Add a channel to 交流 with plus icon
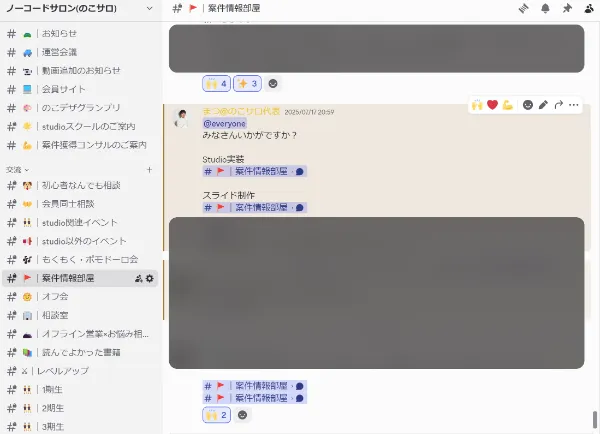Viewport: 600px width, 434px height. click(x=149, y=170)
